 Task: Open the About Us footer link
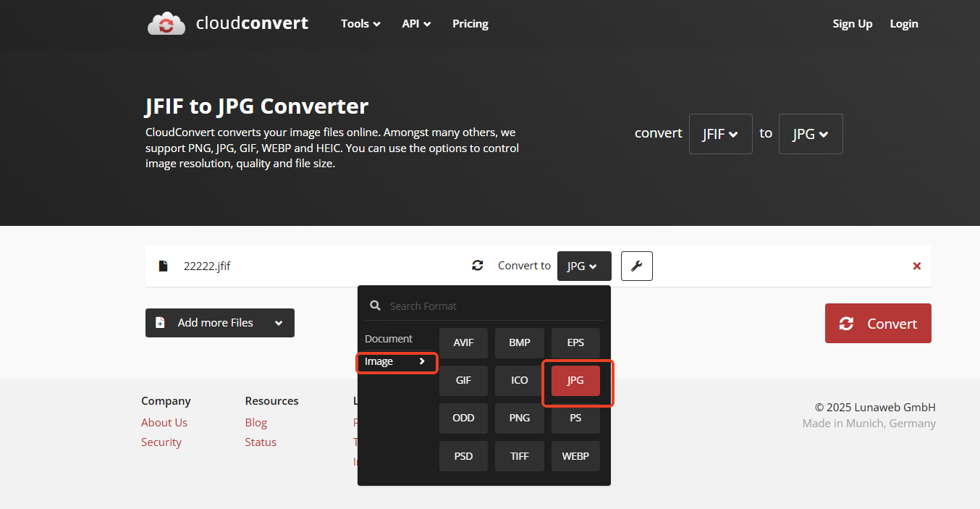pyautogui.click(x=164, y=423)
